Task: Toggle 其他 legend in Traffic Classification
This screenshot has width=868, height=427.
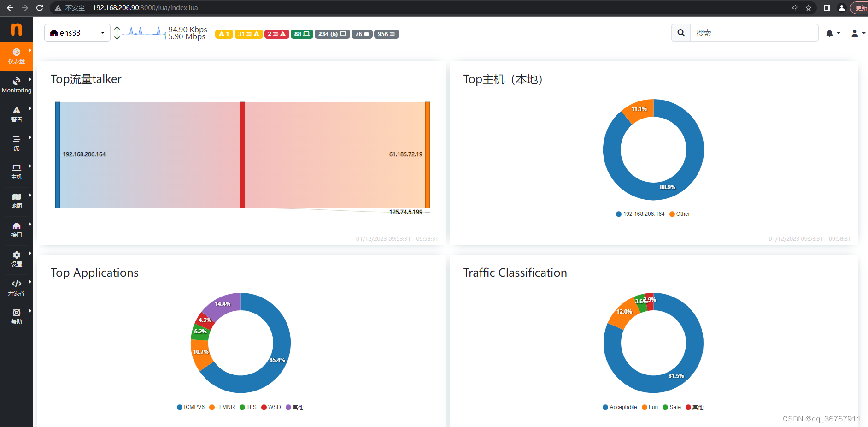Action: click(x=694, y=407)
